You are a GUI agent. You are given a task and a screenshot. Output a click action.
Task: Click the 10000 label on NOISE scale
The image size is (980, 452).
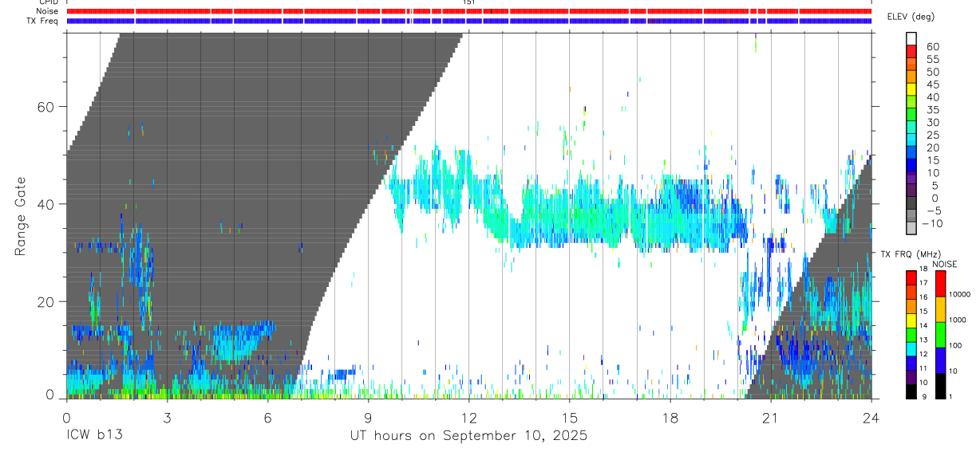point(958,295)
